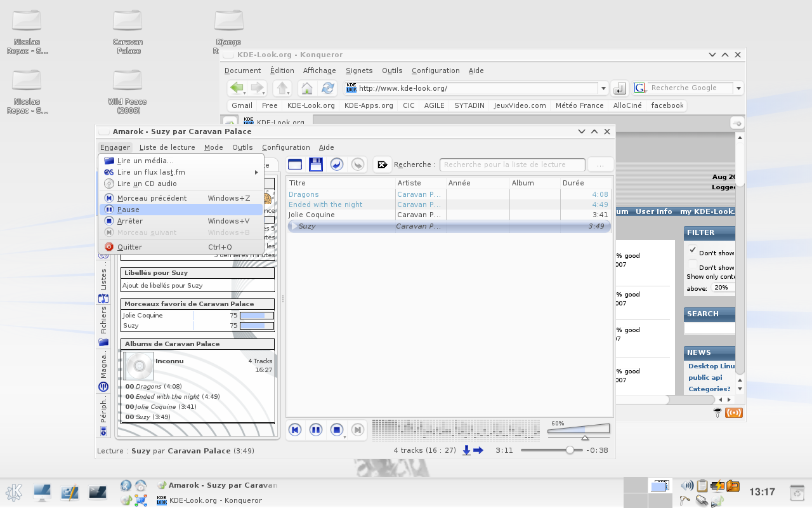The image size is (812, 508).
Task: Click the next track button in Amarok's bottom toolbar
Action: 358,430
